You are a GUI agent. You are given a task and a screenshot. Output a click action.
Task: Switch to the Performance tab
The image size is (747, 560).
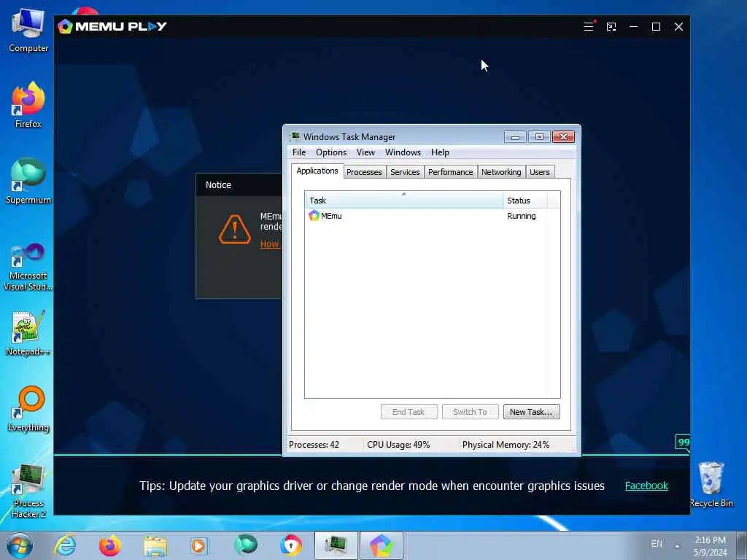(450, 172)
